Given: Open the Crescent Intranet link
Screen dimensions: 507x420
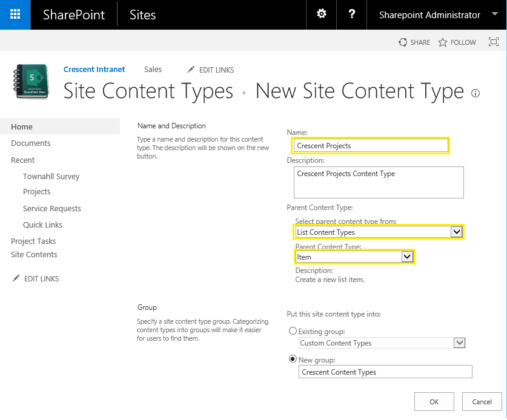Looking at the screenshot, I should point(94,69).
